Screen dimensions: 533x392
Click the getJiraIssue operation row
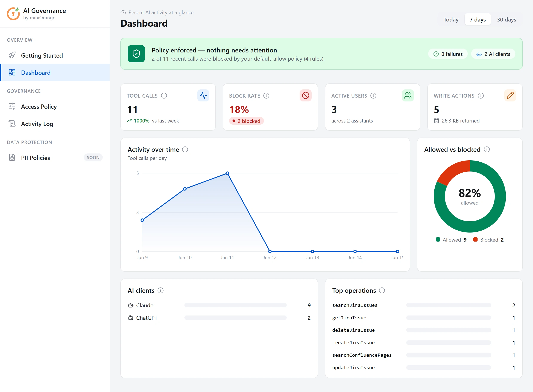[x=424, y=318]
